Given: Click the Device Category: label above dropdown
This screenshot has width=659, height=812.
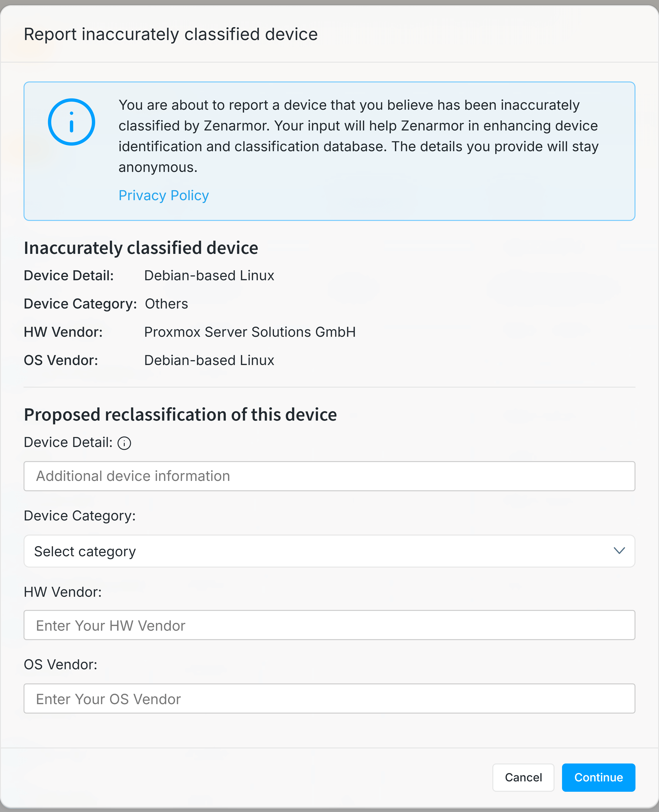Looking at the screenshot, I should [x=80, y=516].
